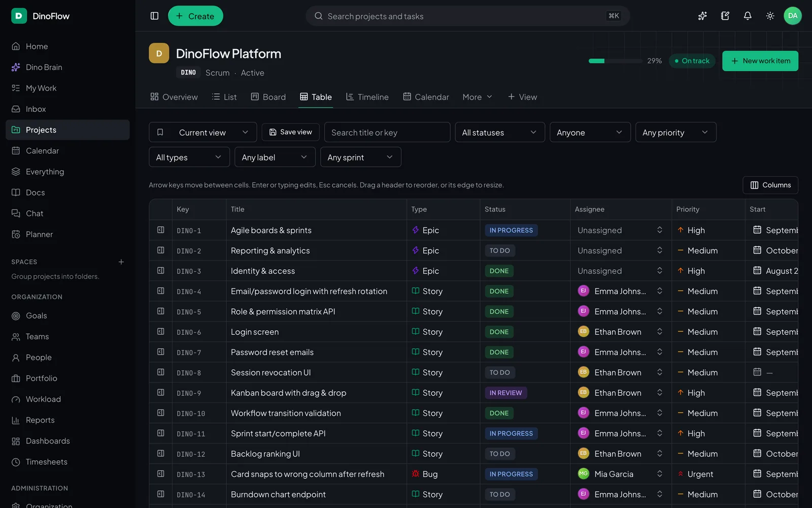The image size is (812, 508).
Task: Focus the Search title or key field
Action: (387, 132)
